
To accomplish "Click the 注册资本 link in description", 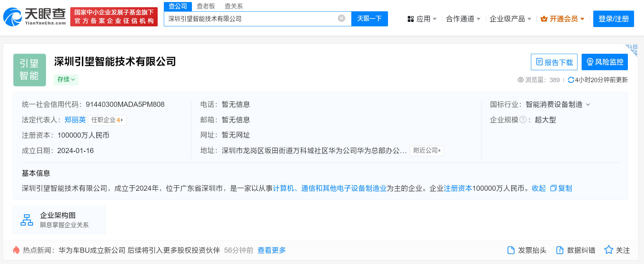I will (458, 188).
